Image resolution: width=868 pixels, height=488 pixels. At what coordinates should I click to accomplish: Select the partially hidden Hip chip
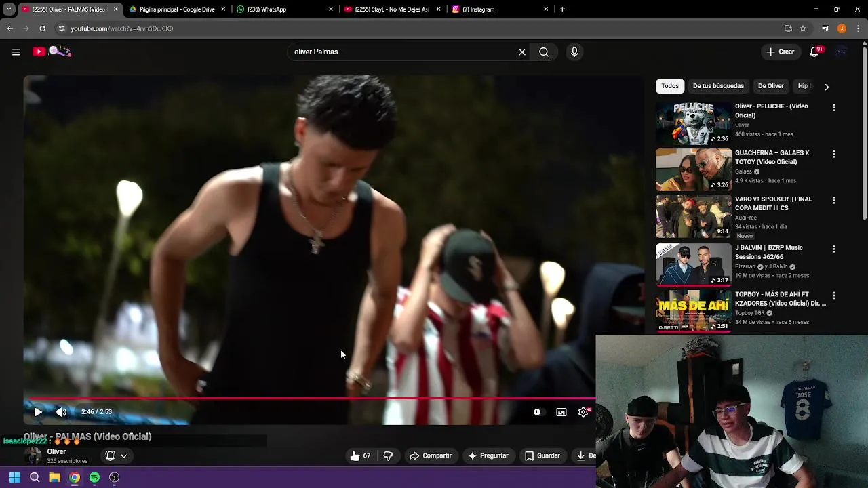pyautogui.click(x=804, y=86)
